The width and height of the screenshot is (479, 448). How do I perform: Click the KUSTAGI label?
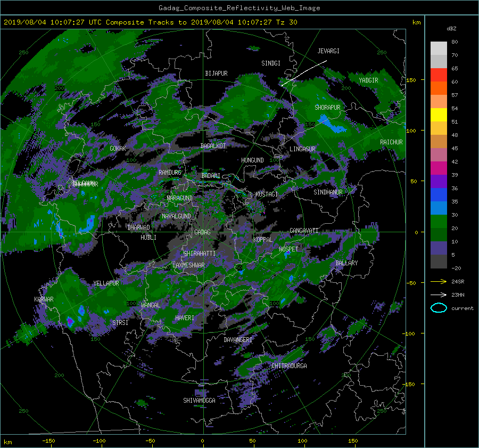(x=267, y=194)
